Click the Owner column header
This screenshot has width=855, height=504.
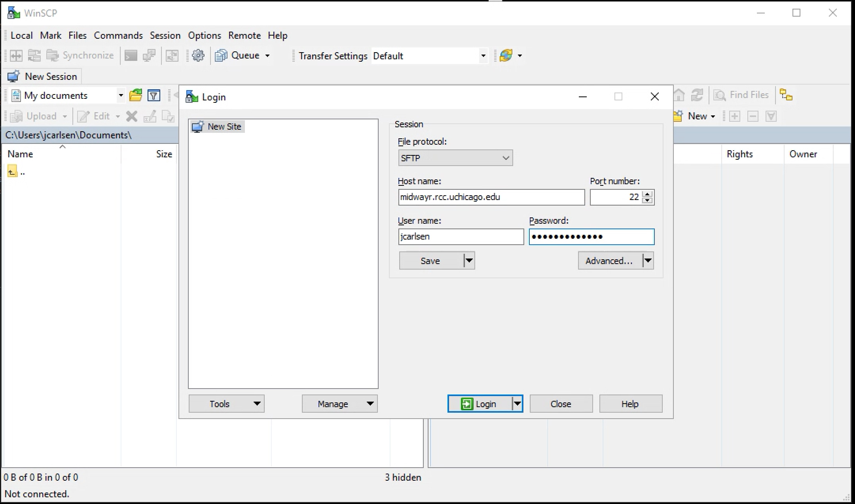pos(809,154)
